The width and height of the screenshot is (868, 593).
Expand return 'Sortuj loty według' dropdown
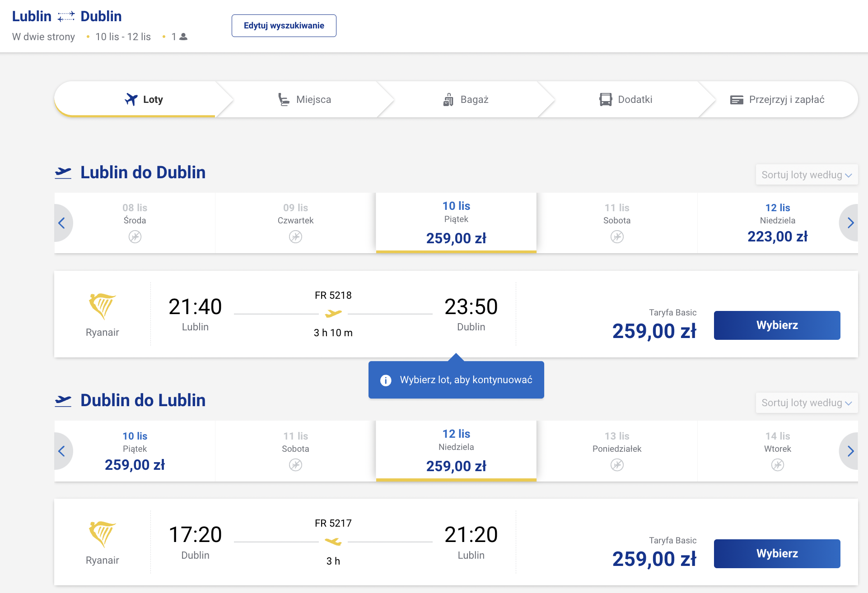click(807, 403)
